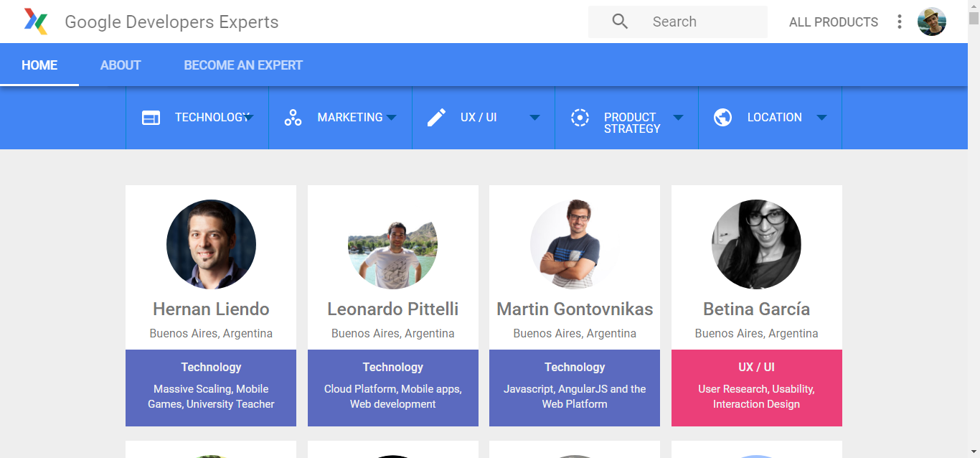980x458 pixels.
Task: Open the three-dot more options menu
Action: pos(899,22)
